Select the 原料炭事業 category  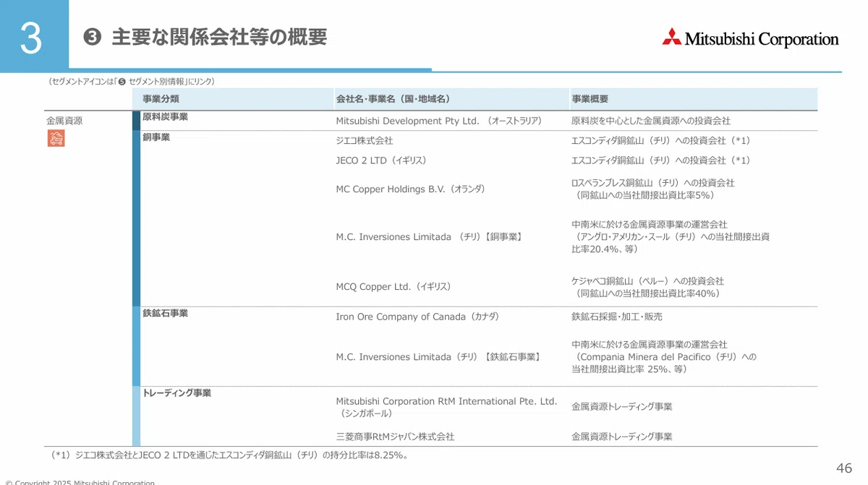pos(165,116)
